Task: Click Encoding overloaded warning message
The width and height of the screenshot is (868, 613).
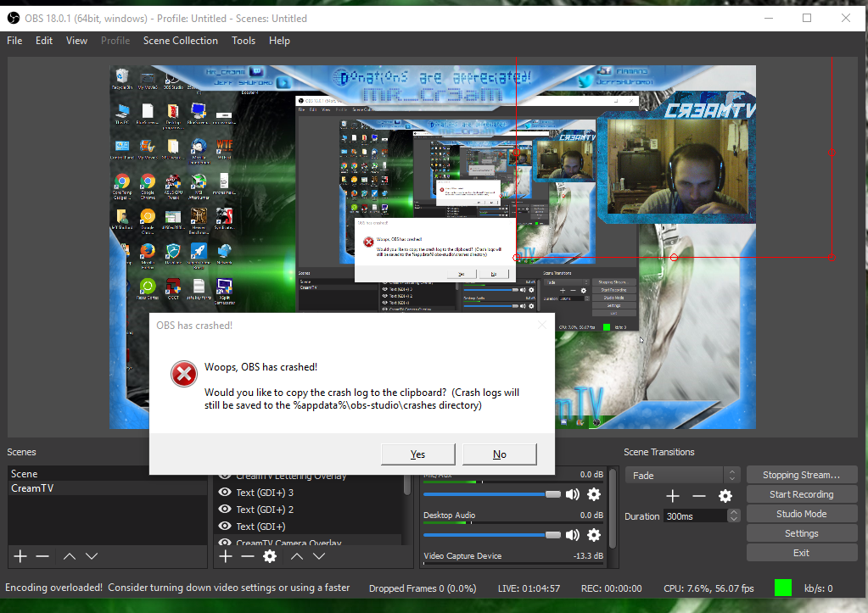Action: pos(177,588)
